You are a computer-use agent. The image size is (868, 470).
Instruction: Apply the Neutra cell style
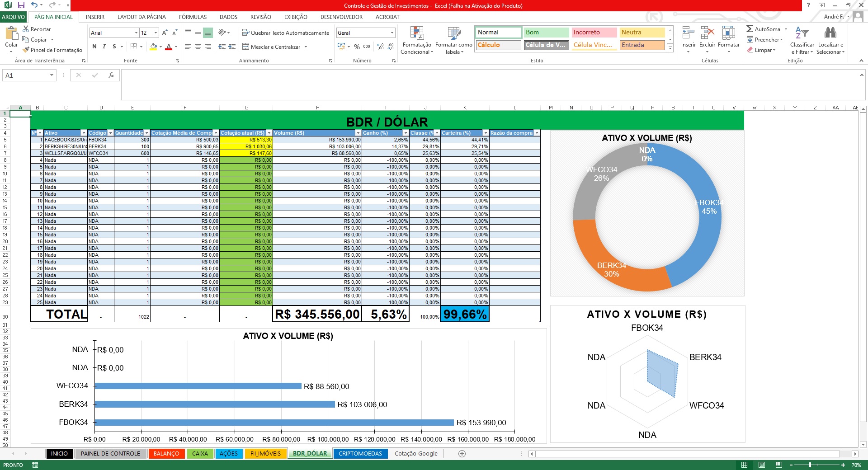(x=642, y=32)
